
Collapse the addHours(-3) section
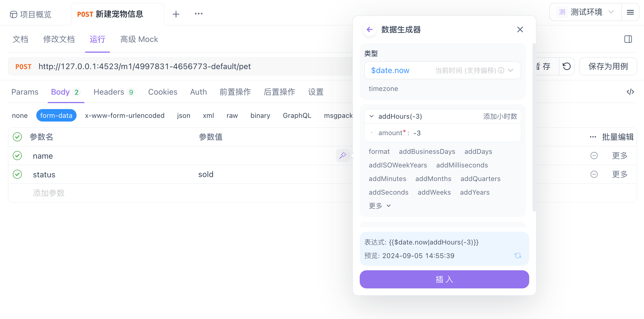(371, 116)
